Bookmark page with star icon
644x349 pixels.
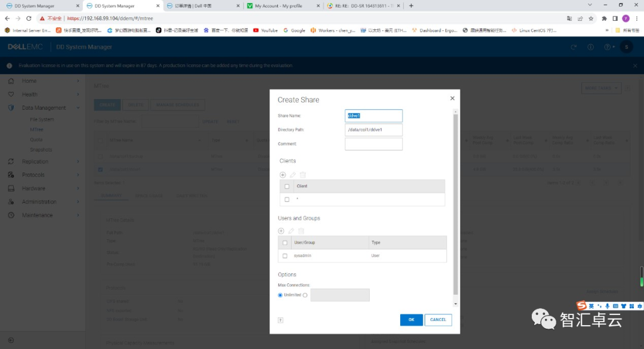coord(591,18)
